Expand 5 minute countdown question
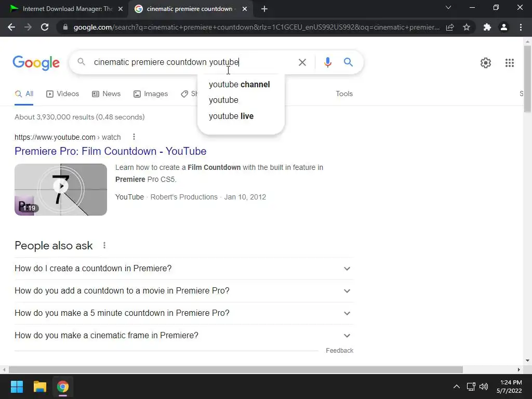This screenshot has height=399, width=532. (x=184, y=313)
